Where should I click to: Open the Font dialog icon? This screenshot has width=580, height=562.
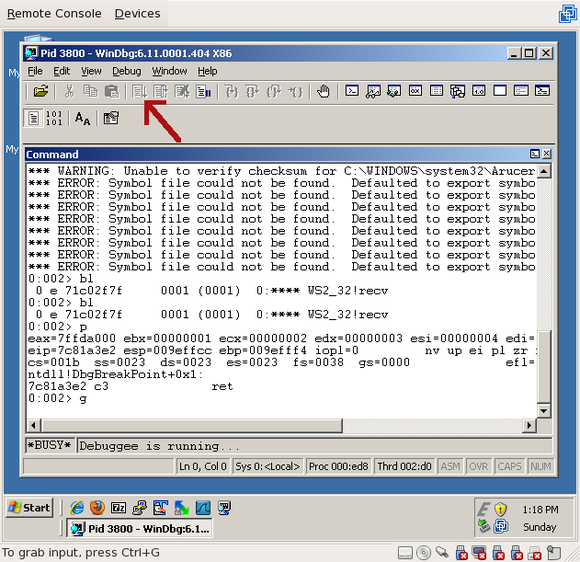(82, 118)
